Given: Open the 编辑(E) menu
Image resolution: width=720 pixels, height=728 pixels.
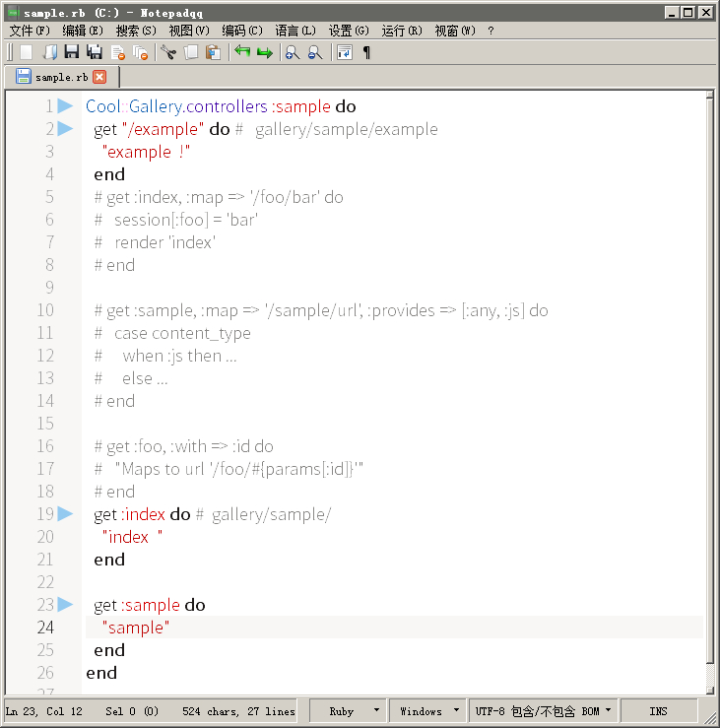Looking at the screenshot, I should click(83, 31).
